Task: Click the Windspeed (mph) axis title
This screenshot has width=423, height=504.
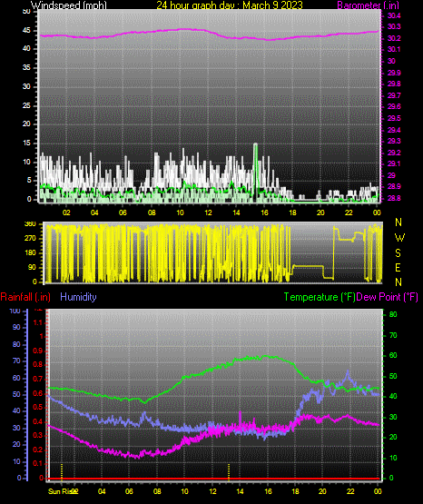Action: (x=69, y=5)
